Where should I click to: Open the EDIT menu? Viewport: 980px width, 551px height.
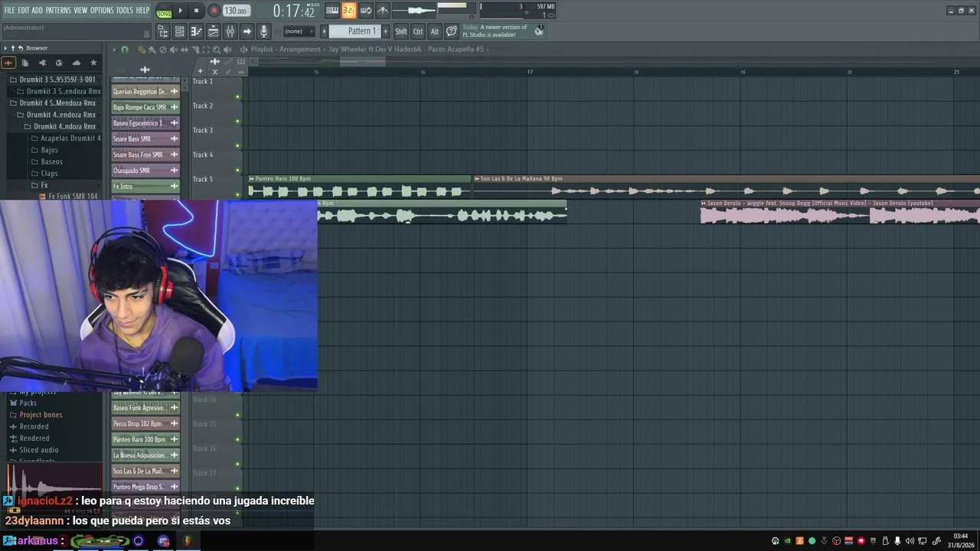[x=24, y=10]
